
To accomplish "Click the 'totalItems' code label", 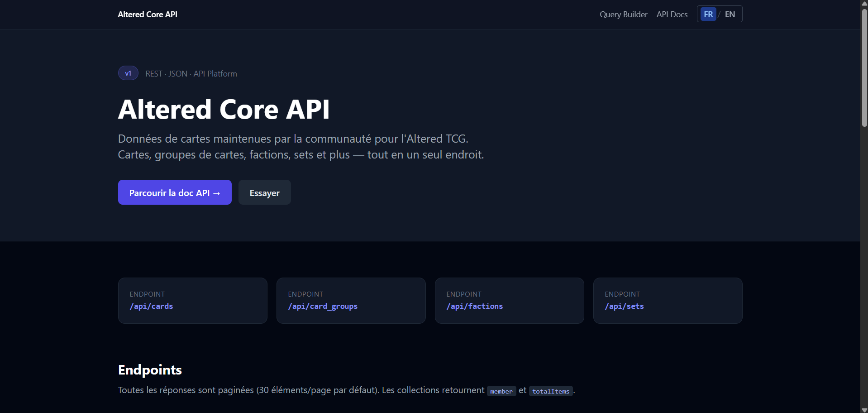I will pos(551,391).
